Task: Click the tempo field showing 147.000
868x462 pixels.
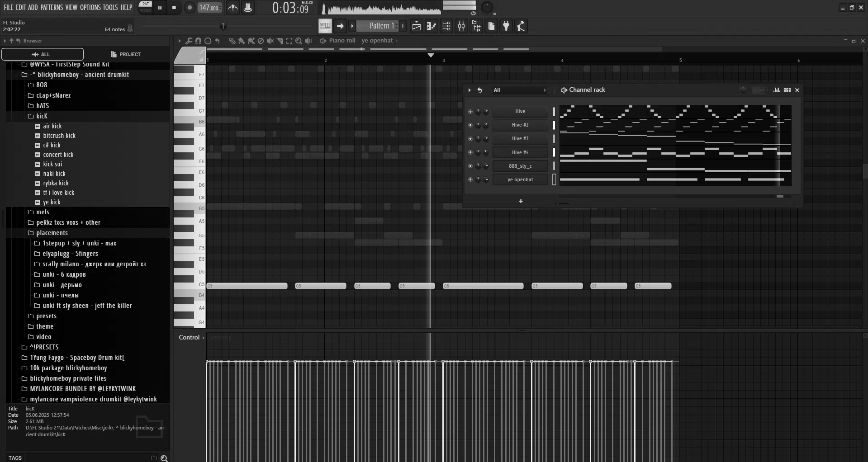Action: click(209, 8)
